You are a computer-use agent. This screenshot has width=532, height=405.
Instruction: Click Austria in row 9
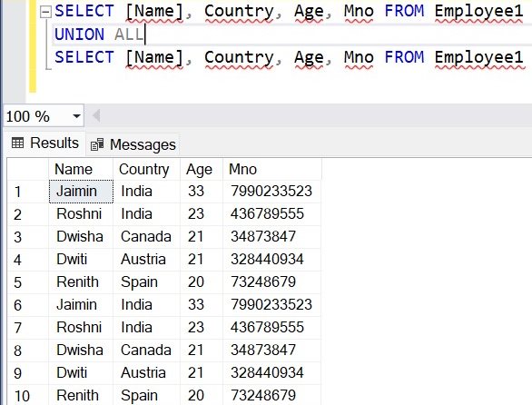pyautogui.click(x=146, y=373)
